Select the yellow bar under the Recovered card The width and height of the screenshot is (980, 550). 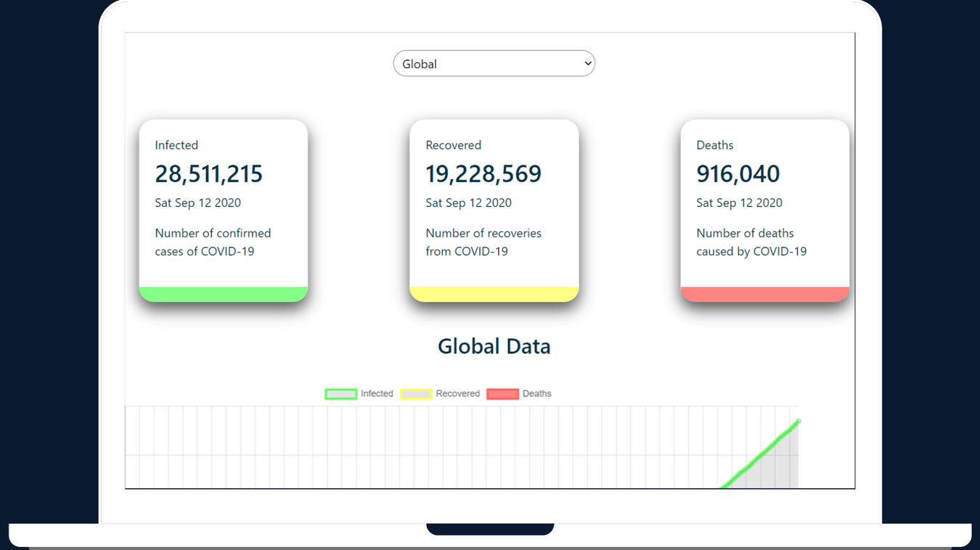(x=494, y=293)
